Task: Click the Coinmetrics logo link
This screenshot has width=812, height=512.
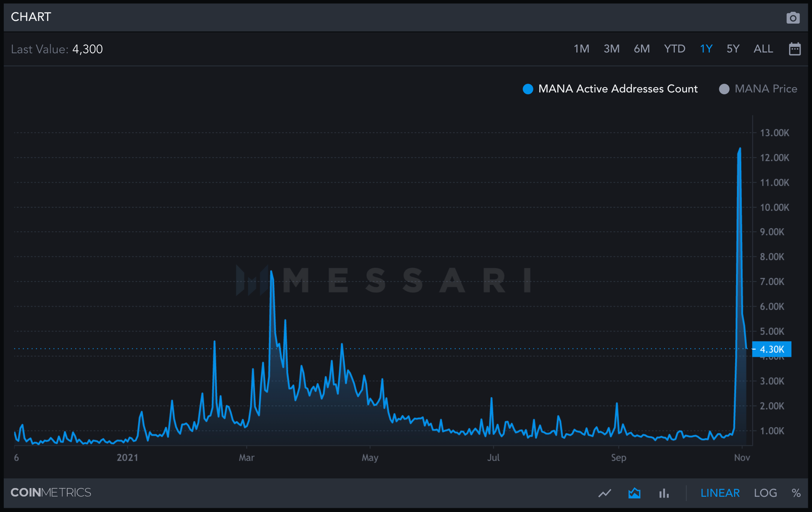Action: 51,492
